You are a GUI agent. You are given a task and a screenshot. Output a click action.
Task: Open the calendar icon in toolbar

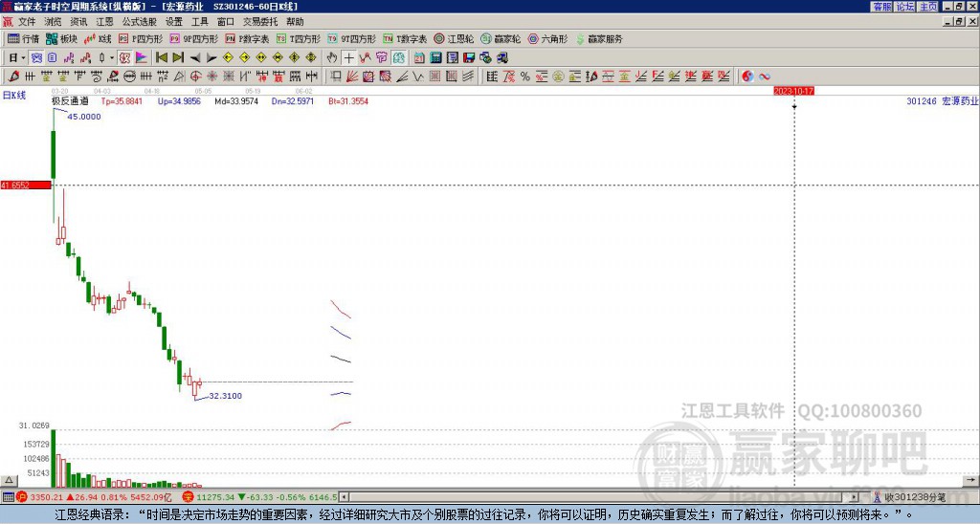click(x=419, y=57)
